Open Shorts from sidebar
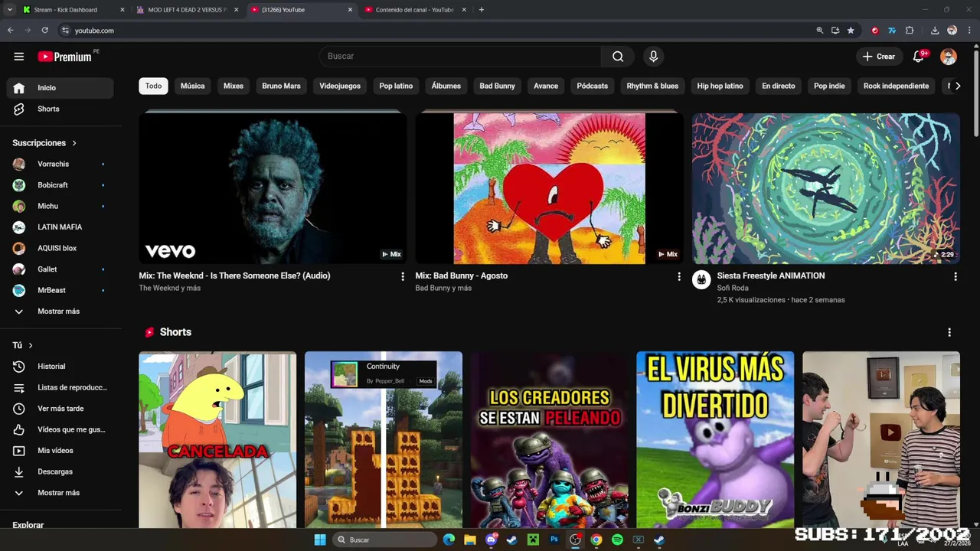Image resolution: width=980 pixels, height=551 pixels. pos(60,109)
